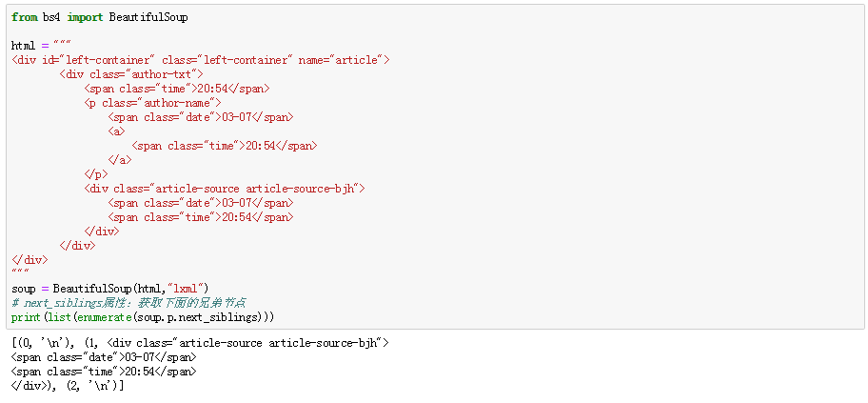Click the closing </a> tag
The image size is (868, 403).
[x=120, y=160]
